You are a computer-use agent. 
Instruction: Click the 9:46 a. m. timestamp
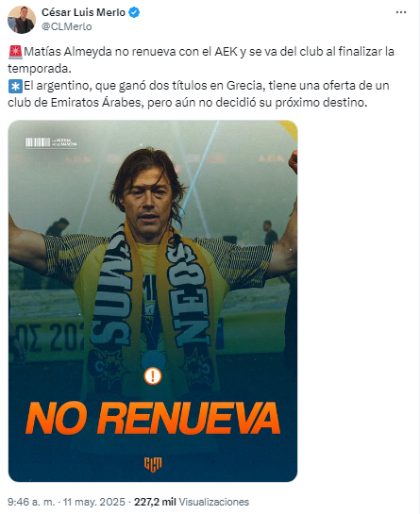point(31,502)
